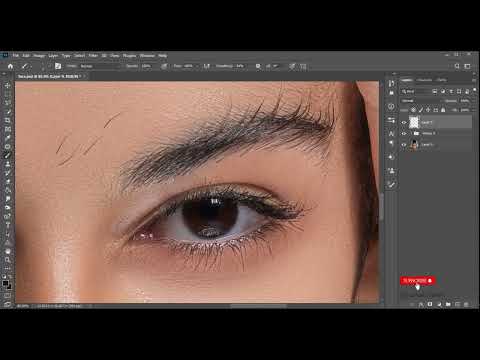
Task: Open the workspace switcher at top right
Action: coord(467,66)
